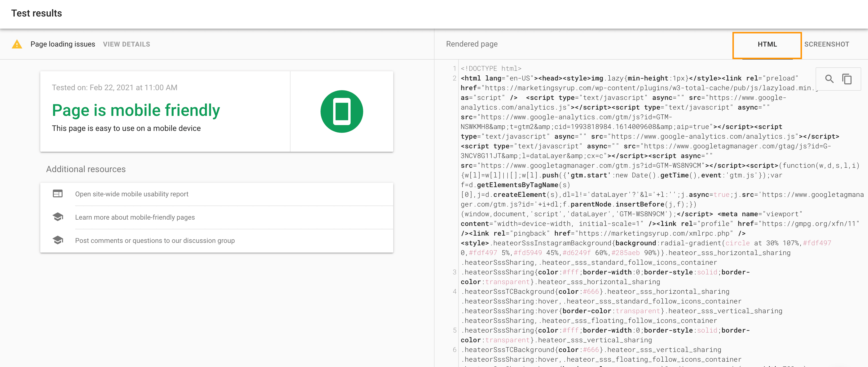This screenshot has height=367, width=868.
Task: Click the Page is mobile friendly heading
Action: tap(136, 110)
